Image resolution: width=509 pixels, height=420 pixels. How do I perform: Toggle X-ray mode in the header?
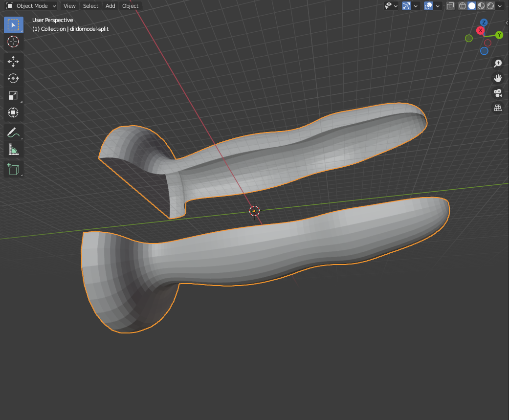point(450,6)
